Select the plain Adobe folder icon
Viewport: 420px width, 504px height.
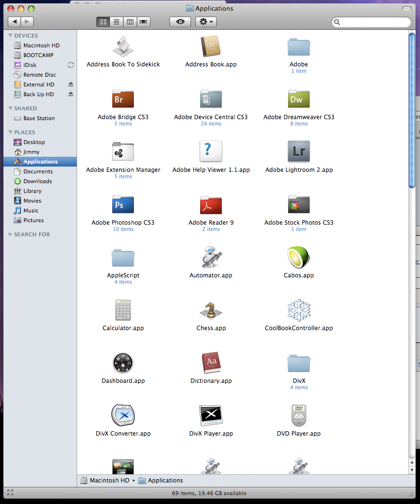299,46
